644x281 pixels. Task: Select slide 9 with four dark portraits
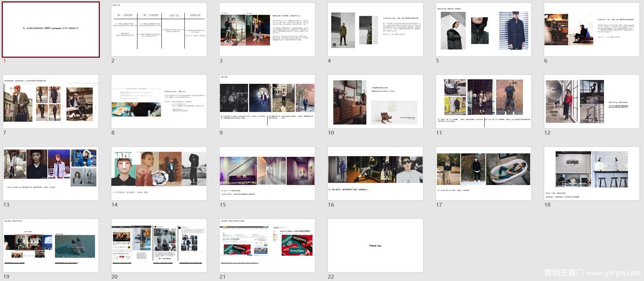[x=267, y=102]
